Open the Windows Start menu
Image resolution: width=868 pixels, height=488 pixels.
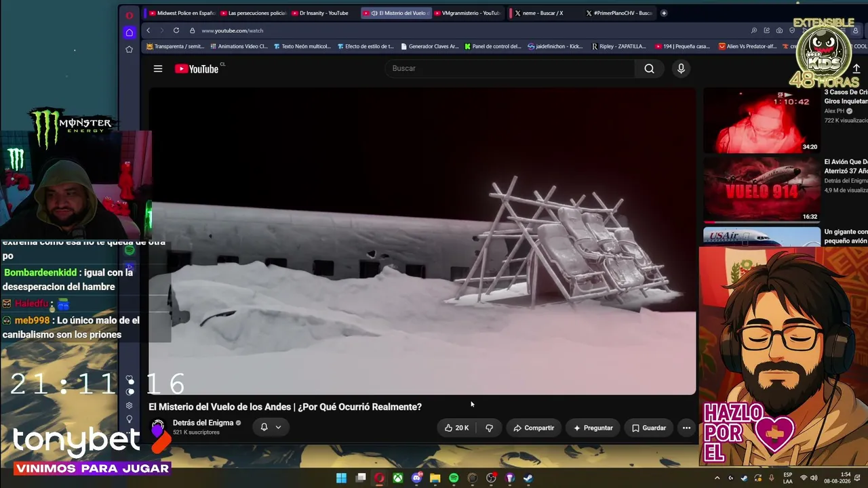(x=341, y=478)
